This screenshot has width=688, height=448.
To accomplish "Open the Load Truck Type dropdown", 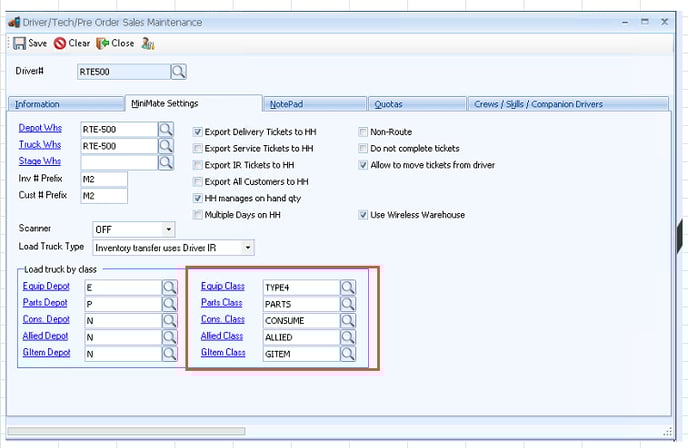I will [248, 248].
